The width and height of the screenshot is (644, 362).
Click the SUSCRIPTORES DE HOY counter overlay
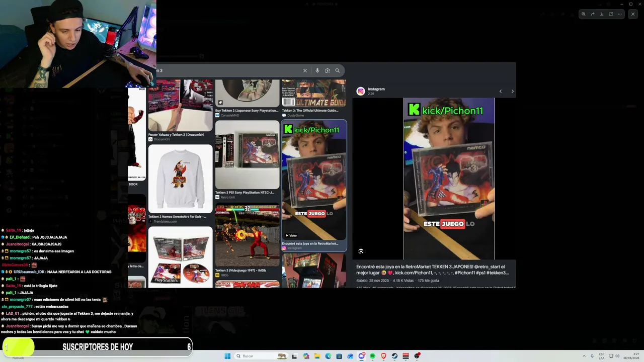pyautogui.click(x=98, y=347)
